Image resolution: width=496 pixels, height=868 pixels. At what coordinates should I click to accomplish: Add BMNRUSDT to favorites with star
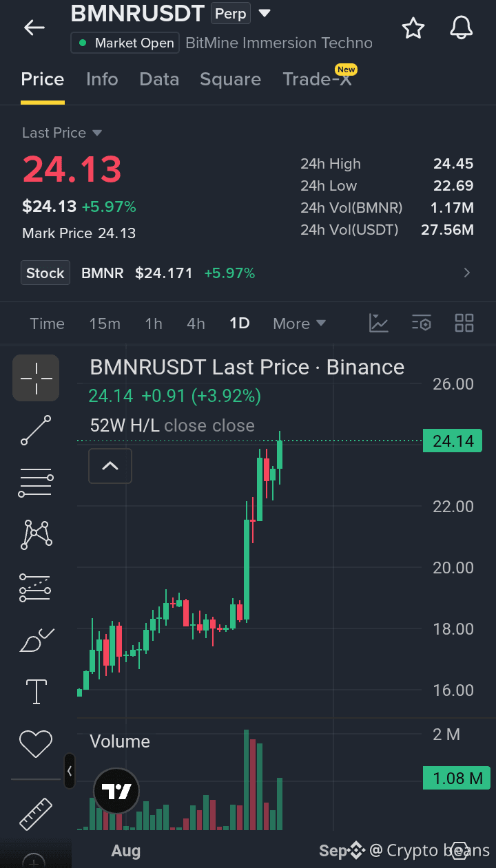413,28
